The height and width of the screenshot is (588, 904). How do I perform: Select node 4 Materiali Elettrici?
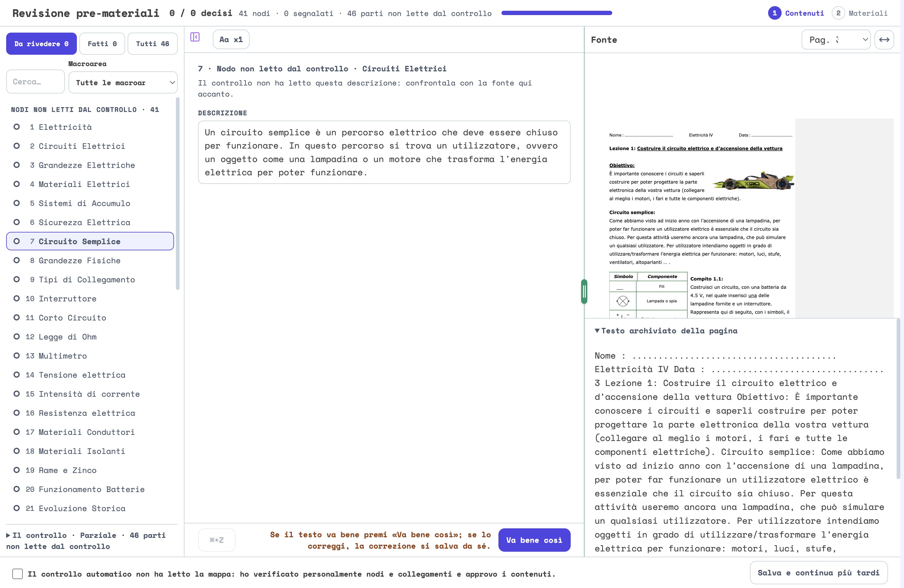point(90,184)
